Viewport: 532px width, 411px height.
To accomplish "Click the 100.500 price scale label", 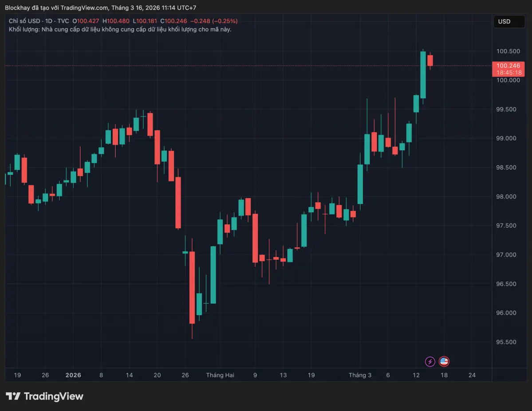I will (x=508, y=51).
